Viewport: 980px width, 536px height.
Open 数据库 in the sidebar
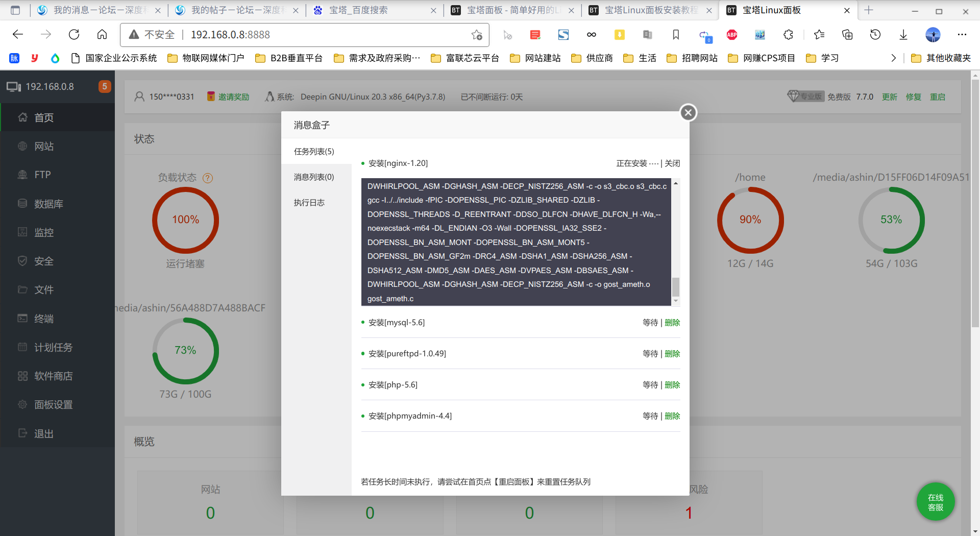point(58,204)
